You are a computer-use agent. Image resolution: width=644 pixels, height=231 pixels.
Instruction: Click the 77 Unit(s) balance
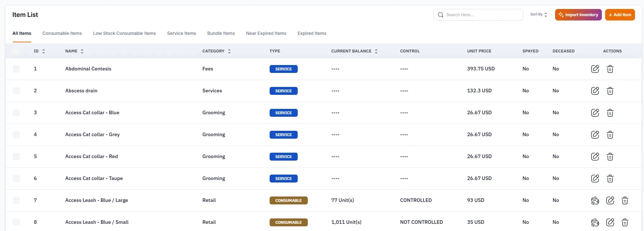click(343, 200)
